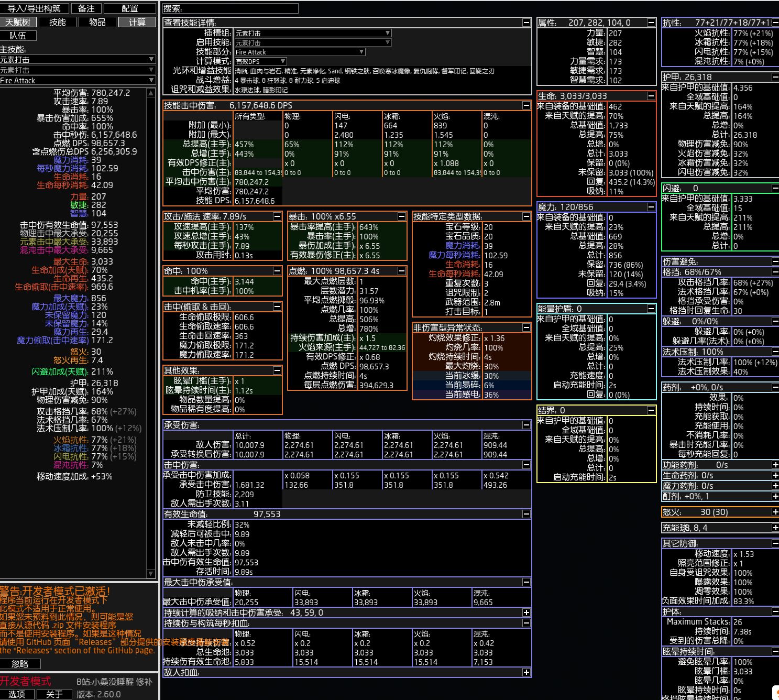Open the 插槽组 socket group dropdown

click(x=312, y=33)
